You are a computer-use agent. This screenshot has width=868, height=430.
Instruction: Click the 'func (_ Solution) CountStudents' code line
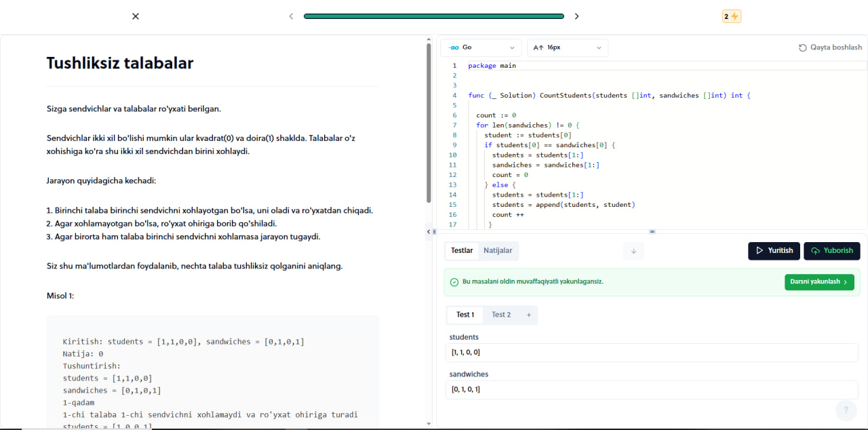point(609,96)
